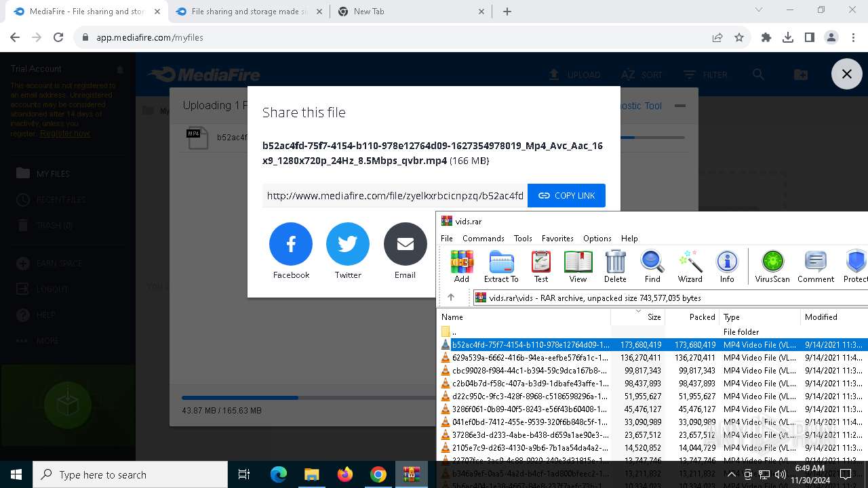The width and height of the screenshot is (868, 488).
Task: Click WinRAR Comment toolbar icon
Action: coord(816,266)
